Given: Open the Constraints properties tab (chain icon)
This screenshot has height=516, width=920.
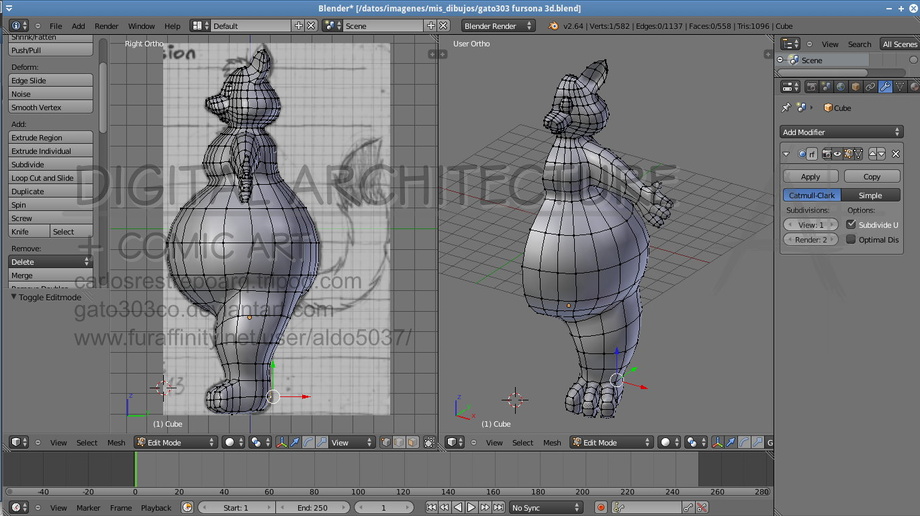Looking at the screenshot, I should click(x=870, y=87).
